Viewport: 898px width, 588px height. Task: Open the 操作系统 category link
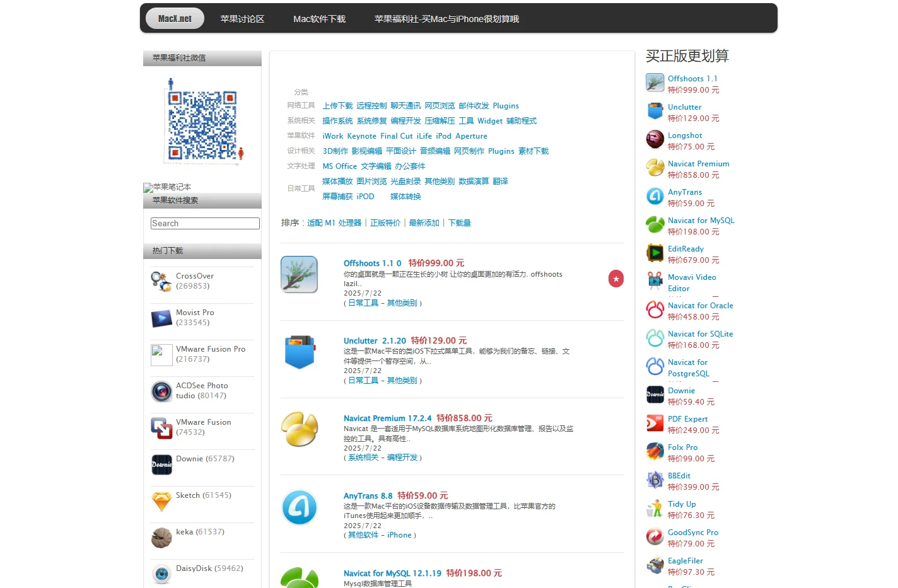tap(337, 121)
